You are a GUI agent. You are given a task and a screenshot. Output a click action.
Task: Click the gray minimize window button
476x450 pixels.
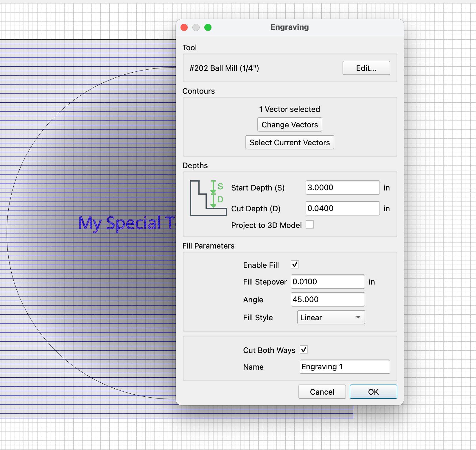point(196,27)
